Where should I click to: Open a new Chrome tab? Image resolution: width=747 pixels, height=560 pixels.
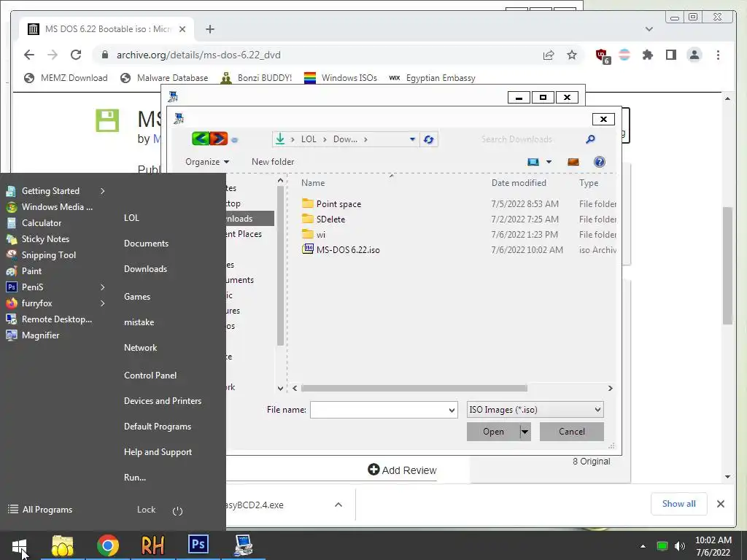[x=209, y=29]
